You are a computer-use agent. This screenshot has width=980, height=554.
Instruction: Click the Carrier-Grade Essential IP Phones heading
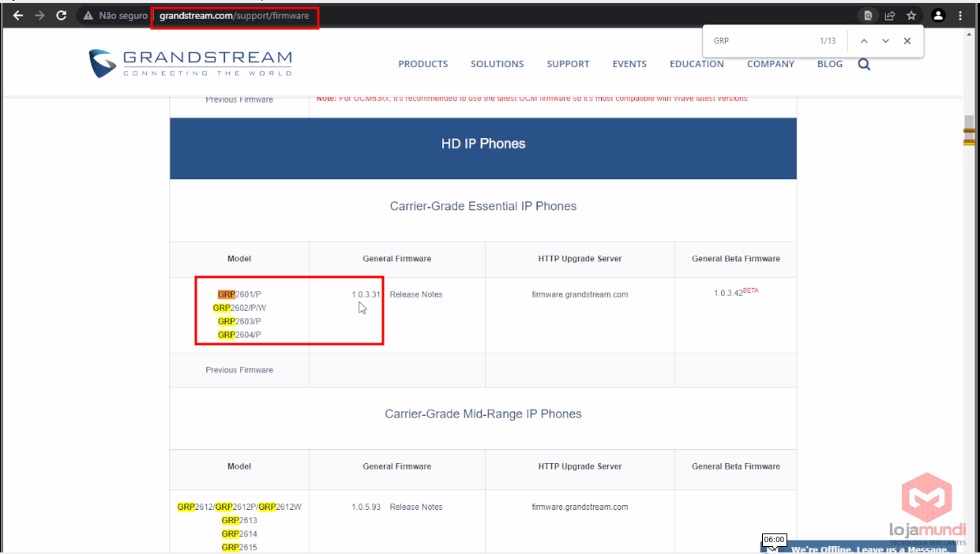click(483, 206)
